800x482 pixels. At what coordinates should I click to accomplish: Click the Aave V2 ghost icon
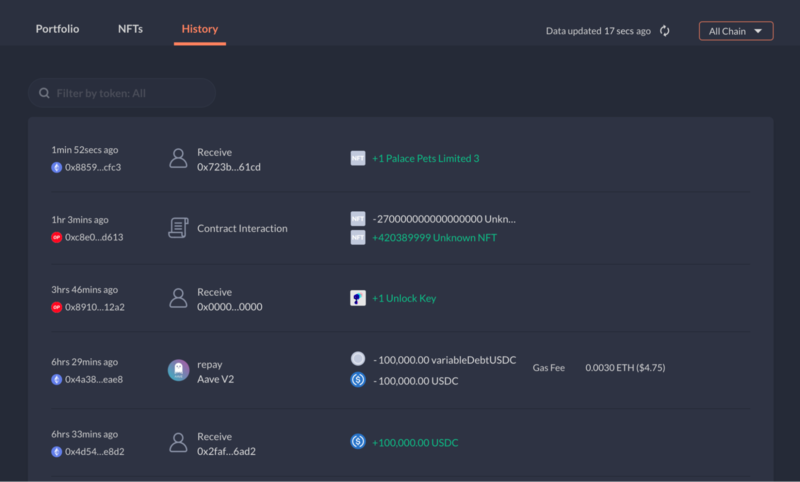coord(179,370)
